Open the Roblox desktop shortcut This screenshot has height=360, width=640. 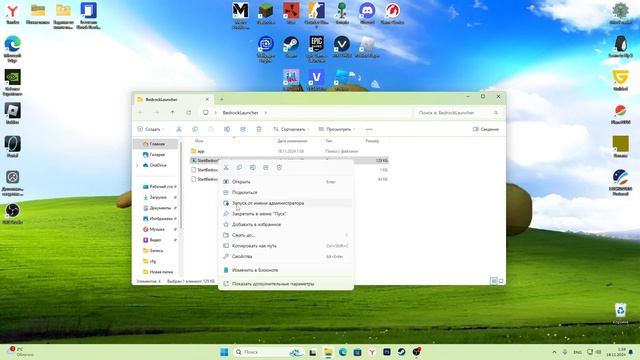click(13, 113)
